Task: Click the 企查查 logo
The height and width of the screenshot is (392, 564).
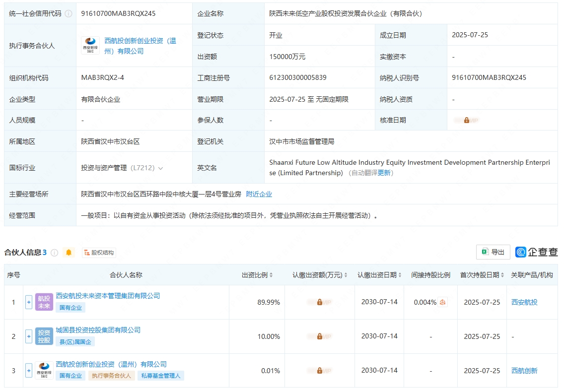Action: [537, 252]
